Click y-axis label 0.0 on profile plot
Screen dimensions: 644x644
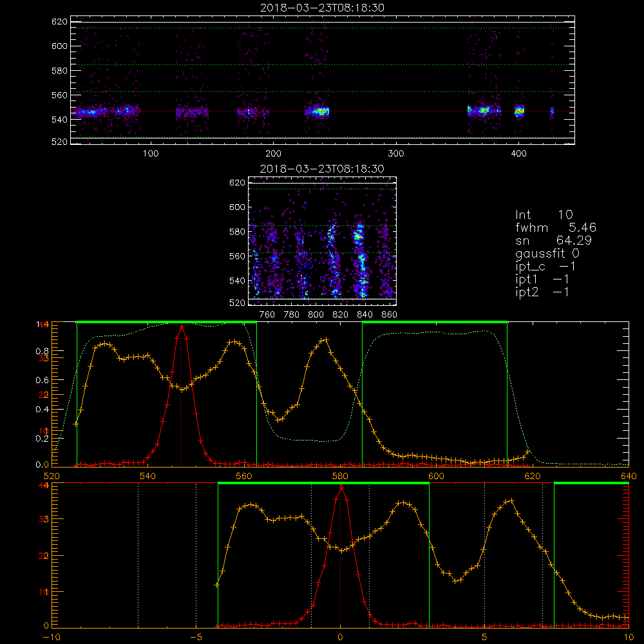click(42, 464)
